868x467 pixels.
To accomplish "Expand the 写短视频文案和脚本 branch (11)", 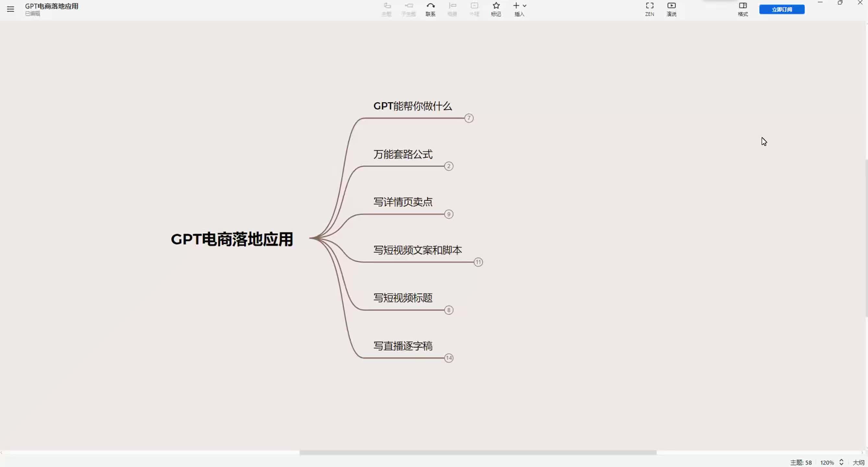I will coord(478,262).
